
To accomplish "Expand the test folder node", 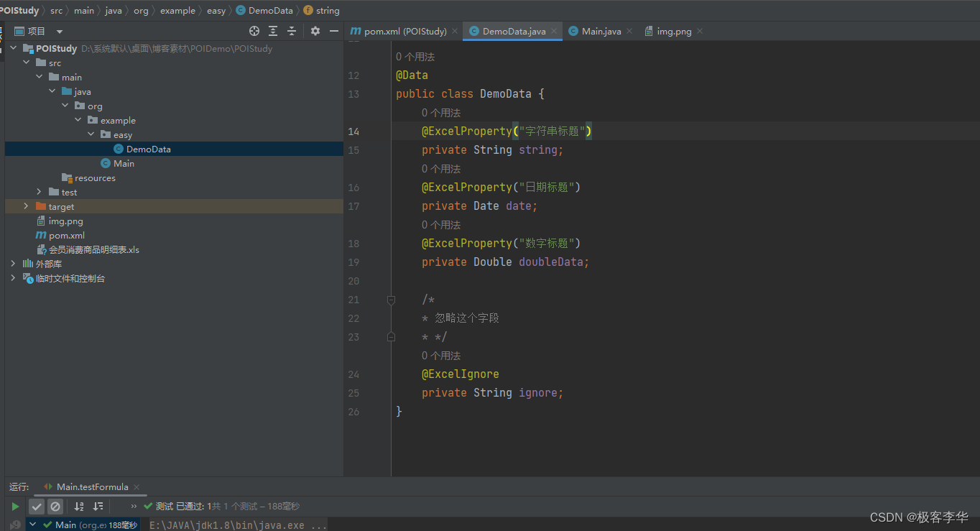I will pyautogui.click(x=39, y=192).
